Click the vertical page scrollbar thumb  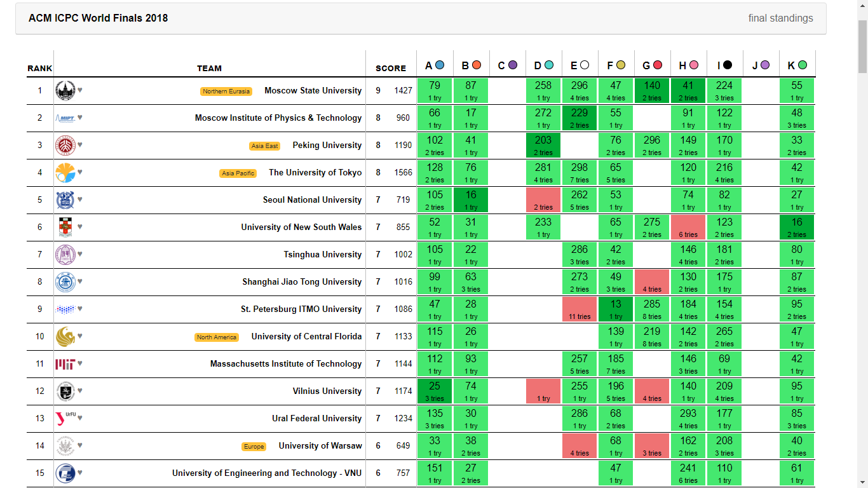862,48
